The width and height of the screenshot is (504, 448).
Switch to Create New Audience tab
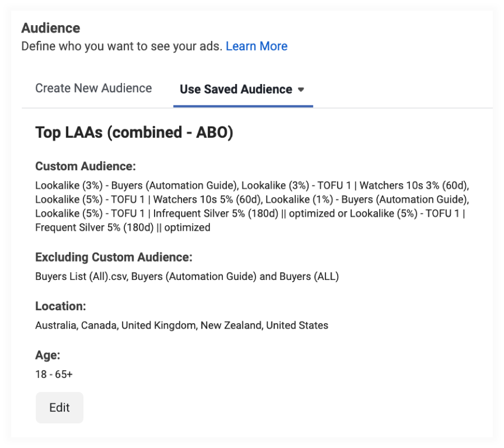click(x=94, y=88)
